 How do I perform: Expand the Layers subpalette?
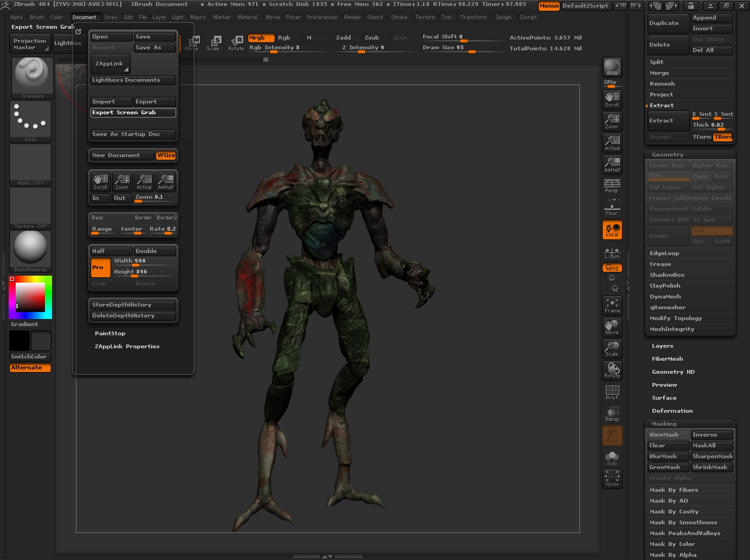(662, 346)
